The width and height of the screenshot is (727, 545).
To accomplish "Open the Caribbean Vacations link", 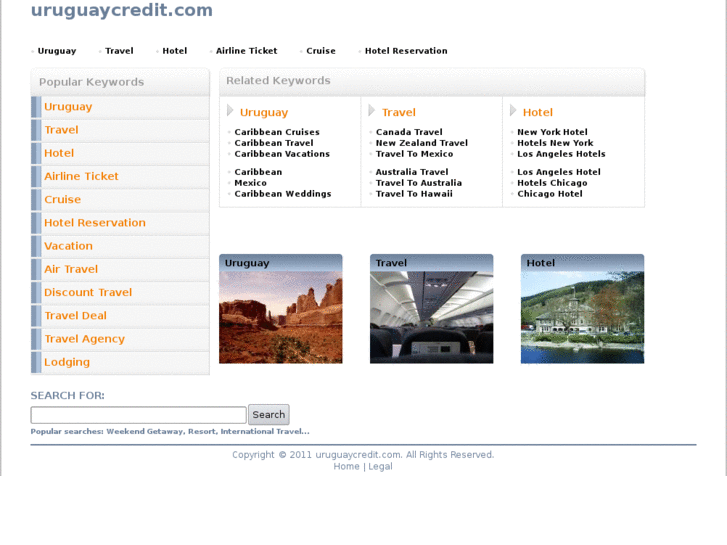I will [282, 154].
